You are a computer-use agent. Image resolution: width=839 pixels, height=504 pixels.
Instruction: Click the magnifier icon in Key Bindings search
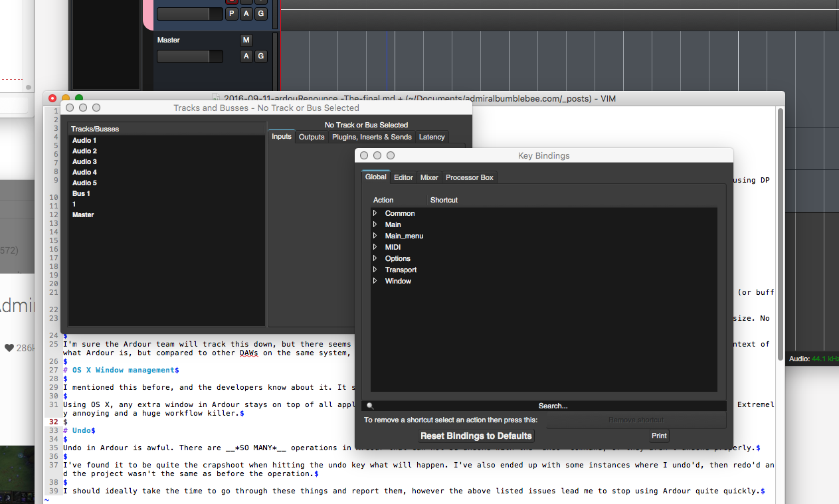[370, 406]
